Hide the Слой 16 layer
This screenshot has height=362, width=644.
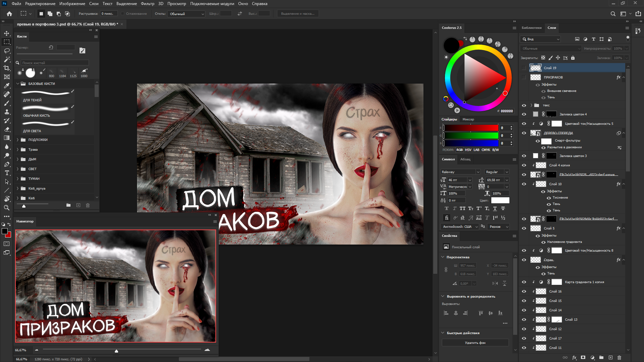(524, 292)
